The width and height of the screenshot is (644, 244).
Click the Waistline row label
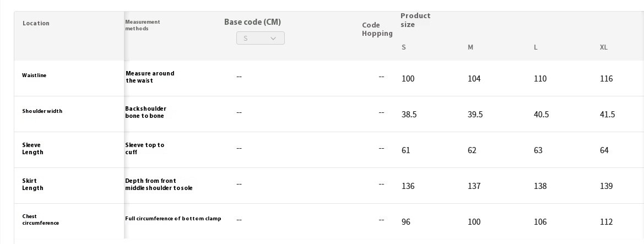click(34, 75)
